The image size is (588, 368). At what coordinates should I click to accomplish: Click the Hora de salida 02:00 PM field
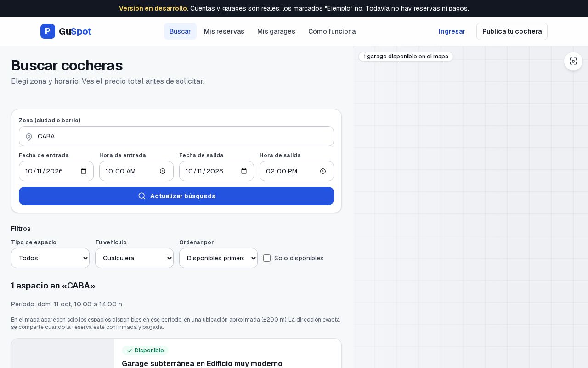(297, 171)
